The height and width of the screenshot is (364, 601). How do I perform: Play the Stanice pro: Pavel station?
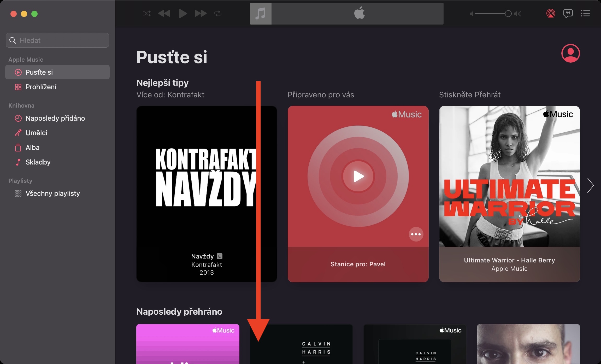(358, 176)
